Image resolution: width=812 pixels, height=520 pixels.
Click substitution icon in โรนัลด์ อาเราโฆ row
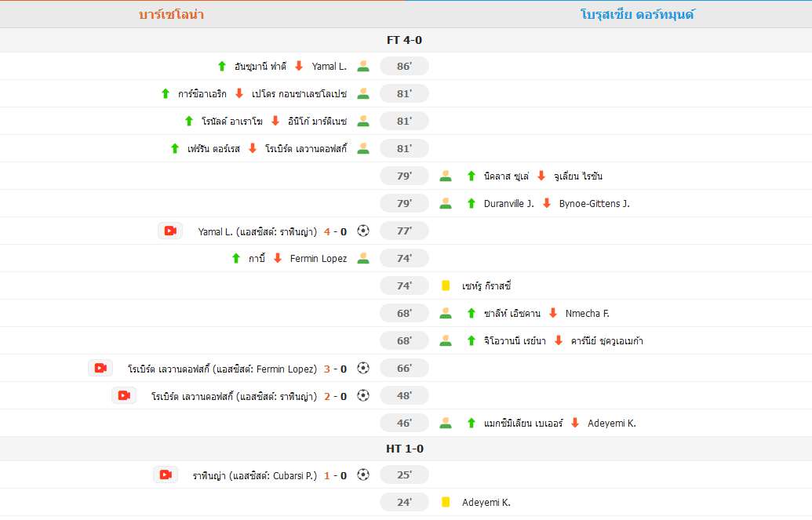[x=363, y=122]
